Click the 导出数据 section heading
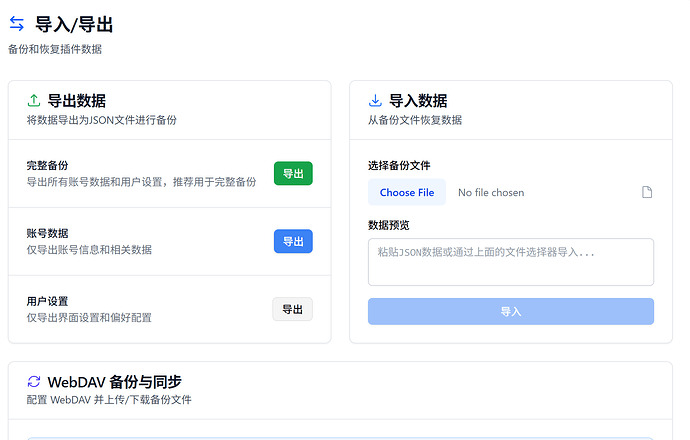This screenshot has height=440, width=690. [77, 101]
